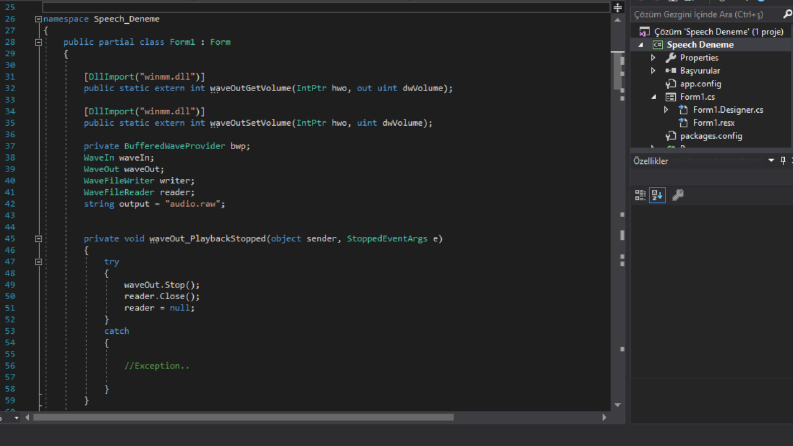Collapse the Form1 class code region
This screenshot has width=793, height=446.
tap(38, 42)
